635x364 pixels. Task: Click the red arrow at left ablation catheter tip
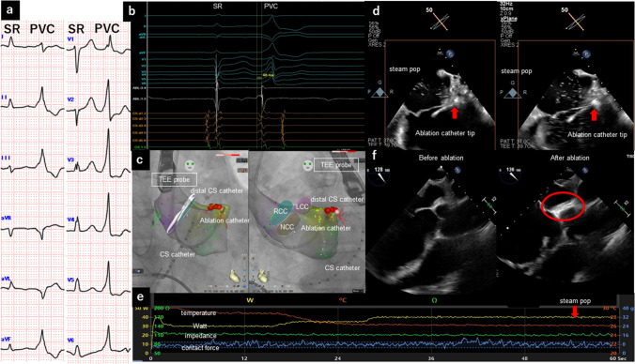coord(455,114)
